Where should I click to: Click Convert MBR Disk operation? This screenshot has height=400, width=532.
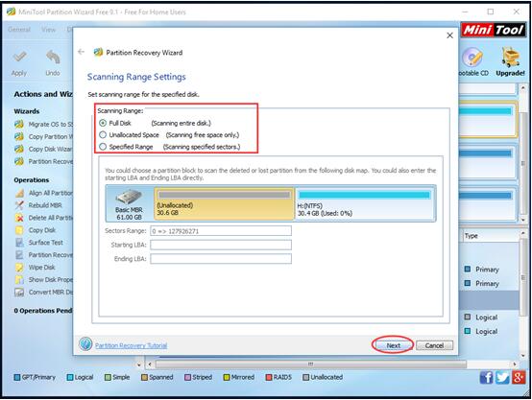(44, 292)
